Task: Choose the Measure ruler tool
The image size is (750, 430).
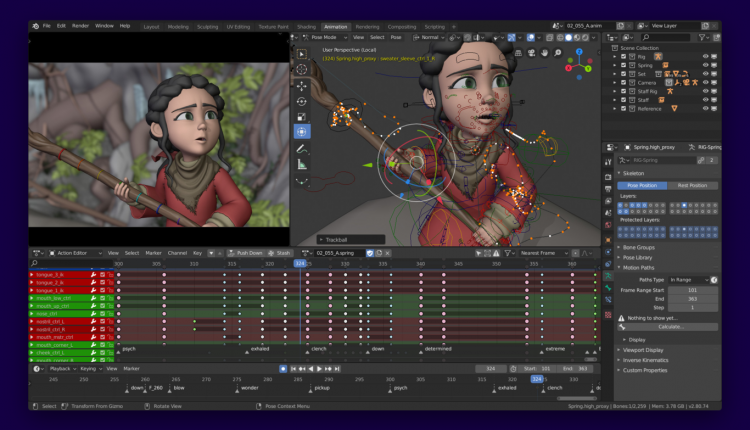Action: 301,165
